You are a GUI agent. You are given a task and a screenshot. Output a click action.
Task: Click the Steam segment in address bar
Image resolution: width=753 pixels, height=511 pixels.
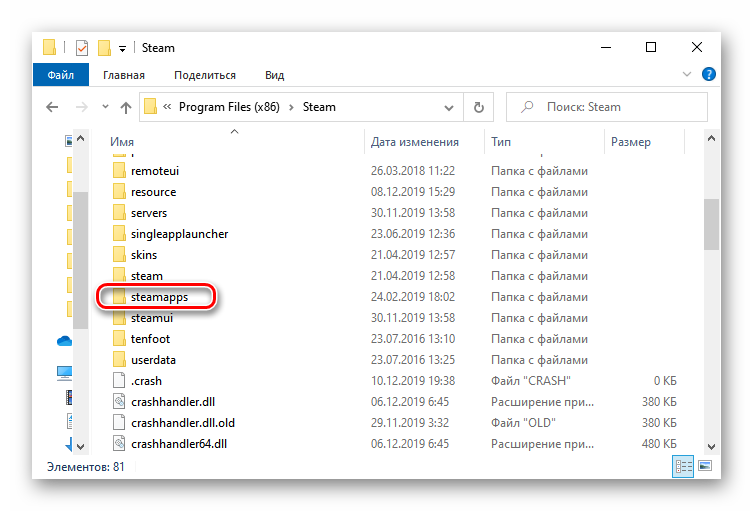[x=319, y=107]
